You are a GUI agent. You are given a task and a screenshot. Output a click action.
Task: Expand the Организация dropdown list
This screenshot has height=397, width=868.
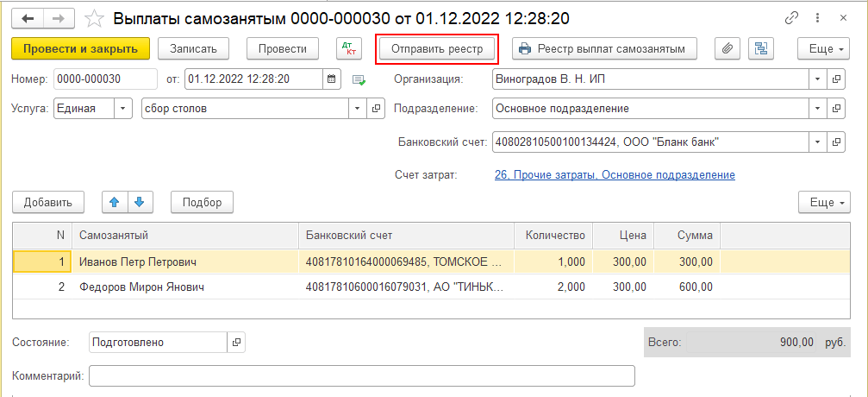[817, 79]
